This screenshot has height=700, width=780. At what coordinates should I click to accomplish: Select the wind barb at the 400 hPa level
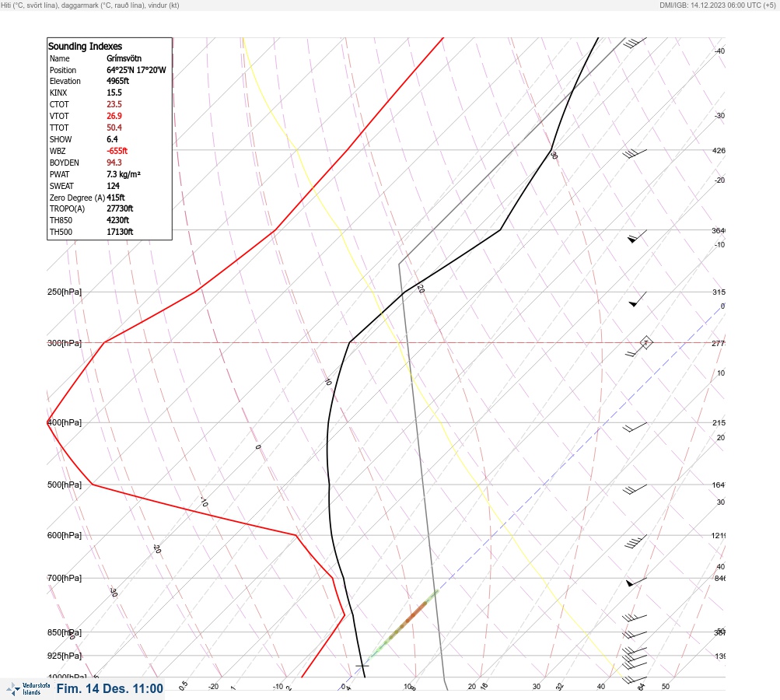click(x=635, y=427)
